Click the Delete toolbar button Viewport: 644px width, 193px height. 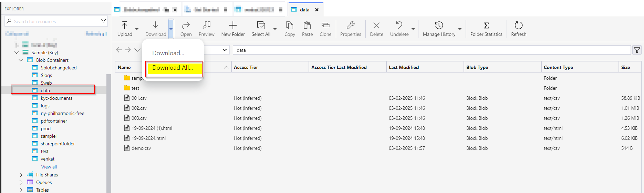[x=376, y=29]
